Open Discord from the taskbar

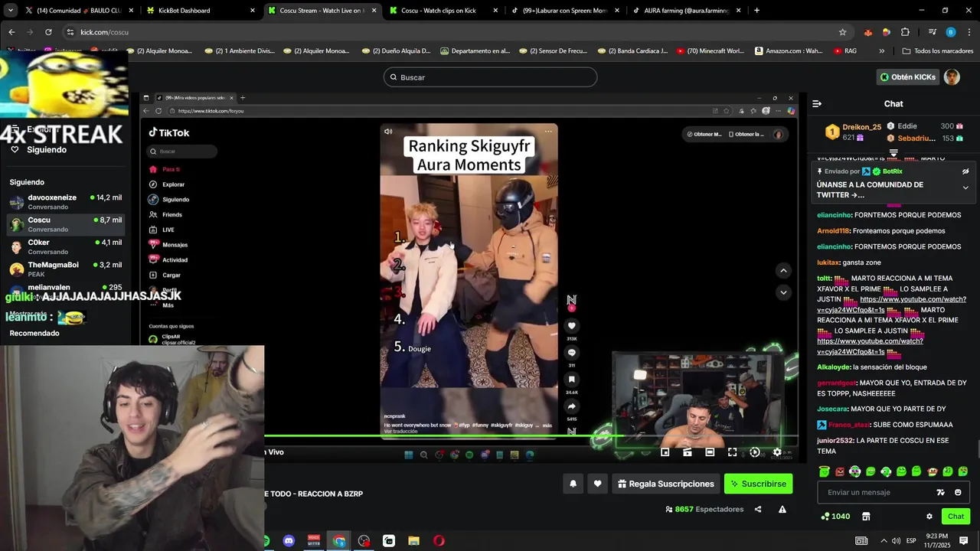289,541
